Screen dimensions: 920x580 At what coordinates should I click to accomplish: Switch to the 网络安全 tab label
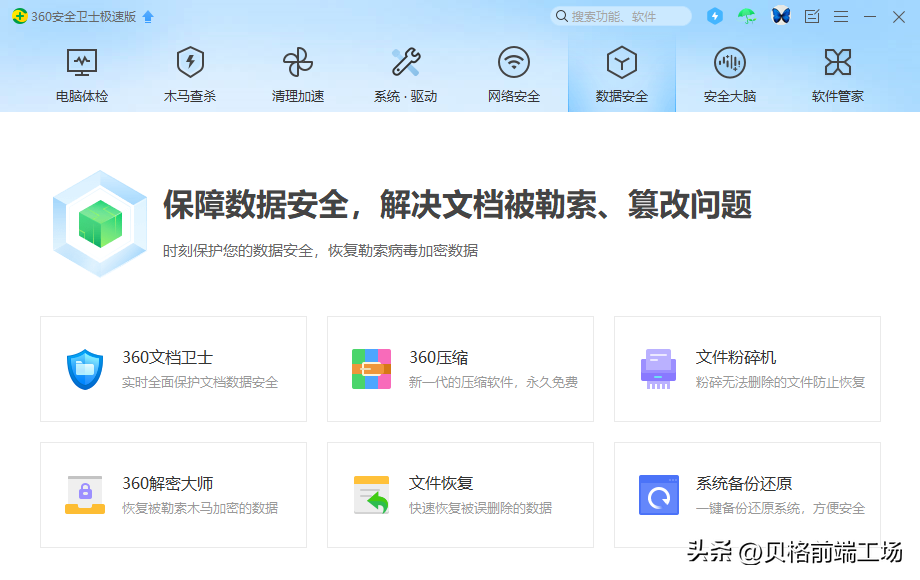[x=514, y=96]
